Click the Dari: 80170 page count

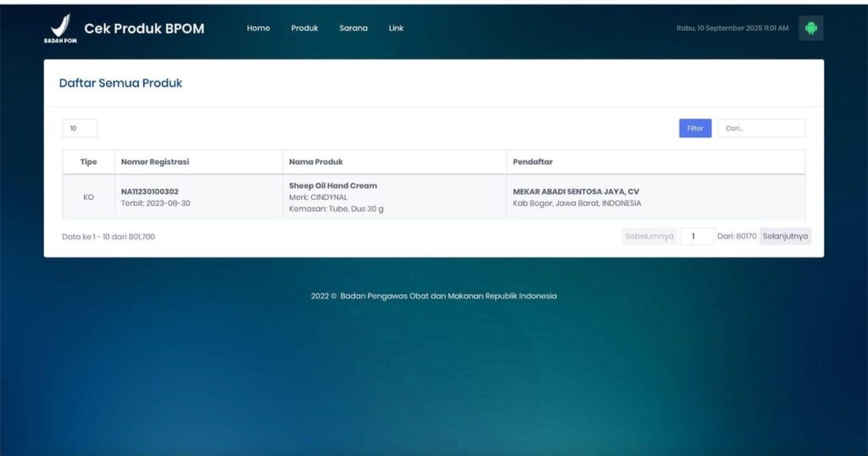[x=737, y=236]
